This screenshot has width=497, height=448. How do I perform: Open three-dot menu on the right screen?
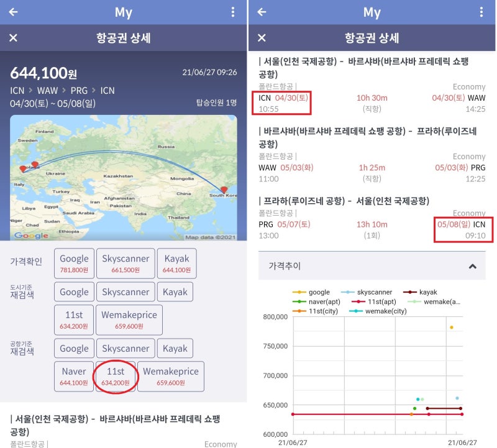pyautogui.click(x=481, y=12)
